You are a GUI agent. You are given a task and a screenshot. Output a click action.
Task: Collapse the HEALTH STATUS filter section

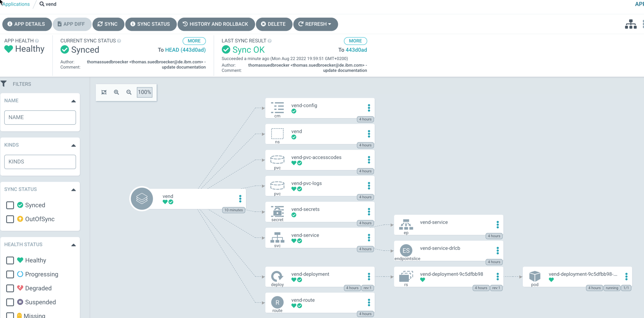73,245
